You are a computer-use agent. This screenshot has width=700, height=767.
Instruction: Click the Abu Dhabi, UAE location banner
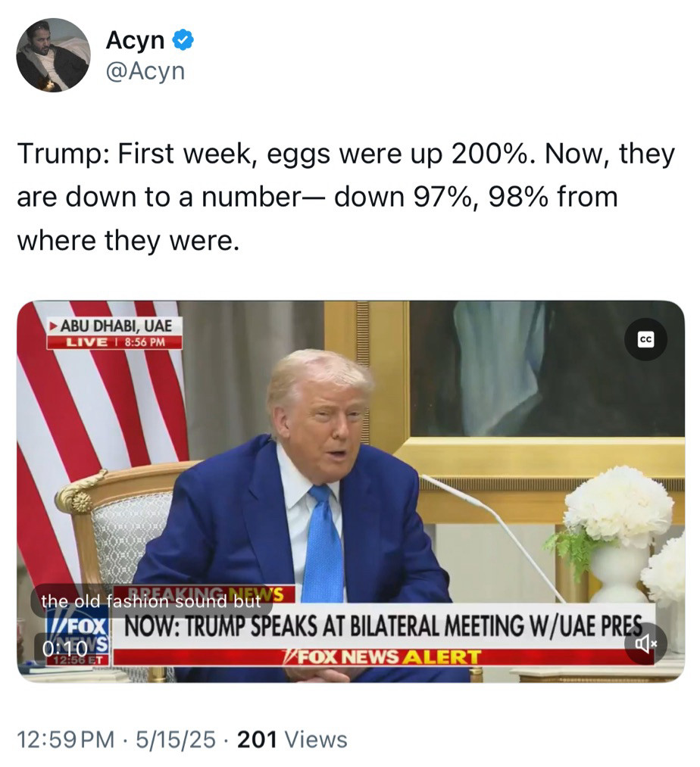114,326
